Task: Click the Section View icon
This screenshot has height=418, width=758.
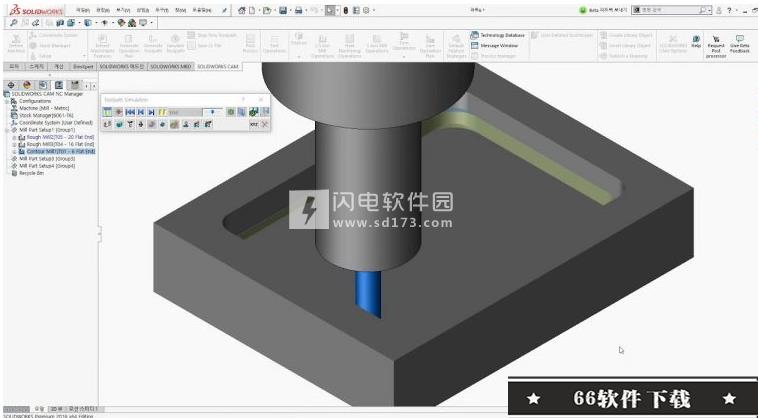Action: point(59,23)
